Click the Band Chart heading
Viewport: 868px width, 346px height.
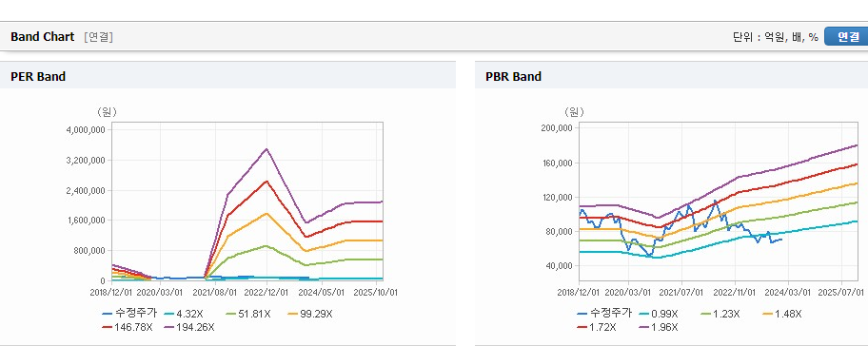point(42,36)
